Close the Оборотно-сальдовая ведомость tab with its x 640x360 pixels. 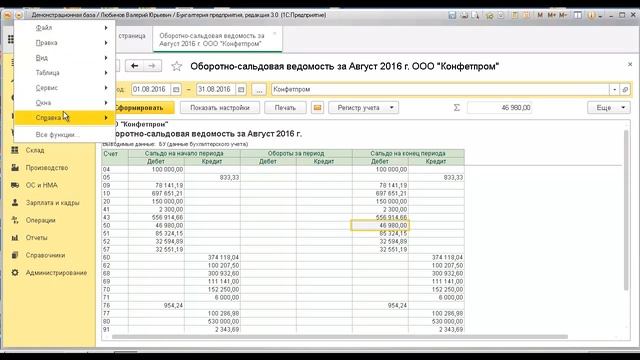(x=275, y=33)
